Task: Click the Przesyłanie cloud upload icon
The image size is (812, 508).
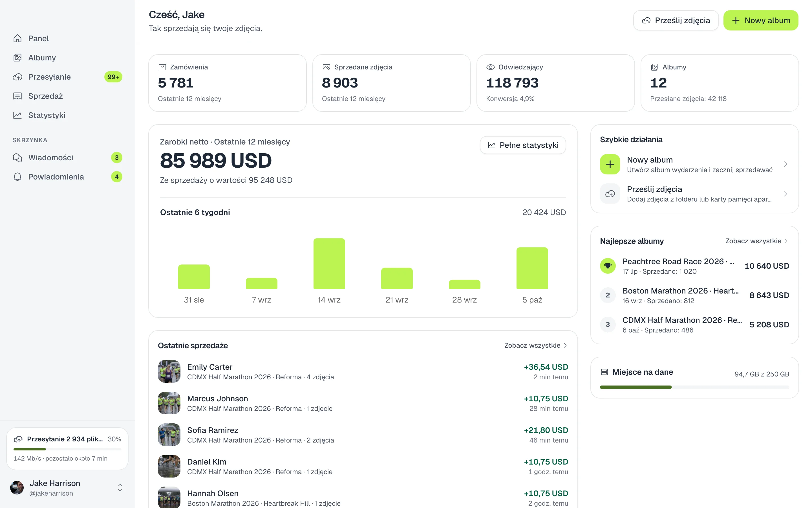Action: point(17,77)
